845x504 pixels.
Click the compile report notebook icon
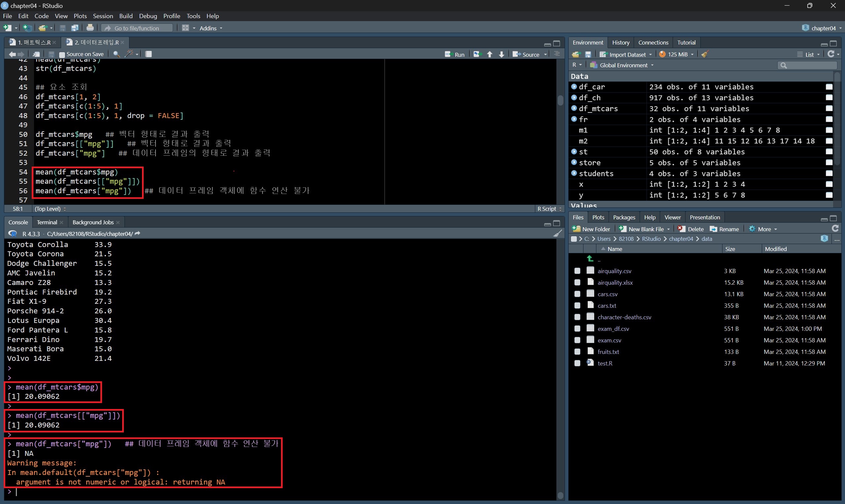[x=149, y=54]
